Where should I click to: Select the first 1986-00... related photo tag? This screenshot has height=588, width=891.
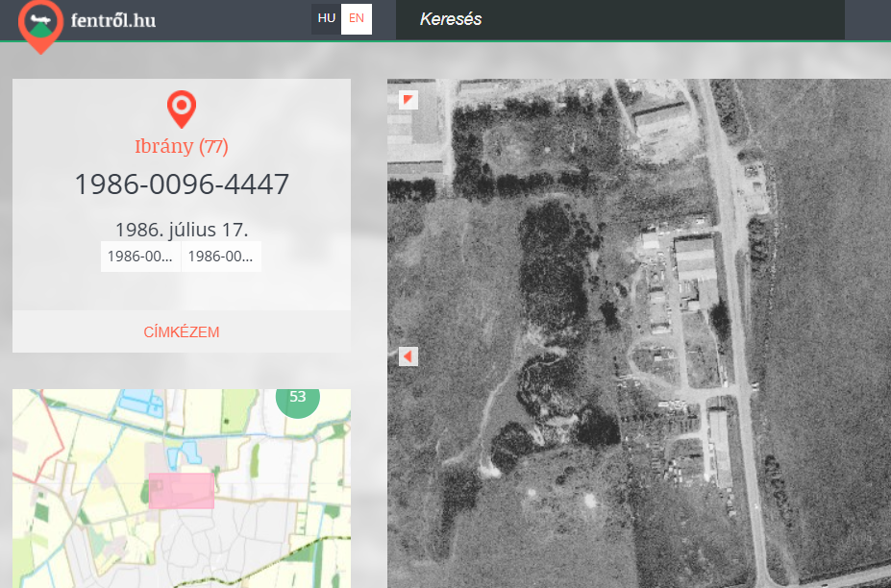coord(140,257)
